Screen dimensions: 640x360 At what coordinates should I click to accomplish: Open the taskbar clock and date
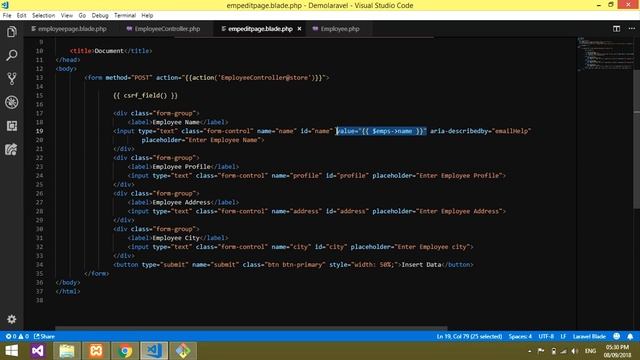(x=617, y=351)
